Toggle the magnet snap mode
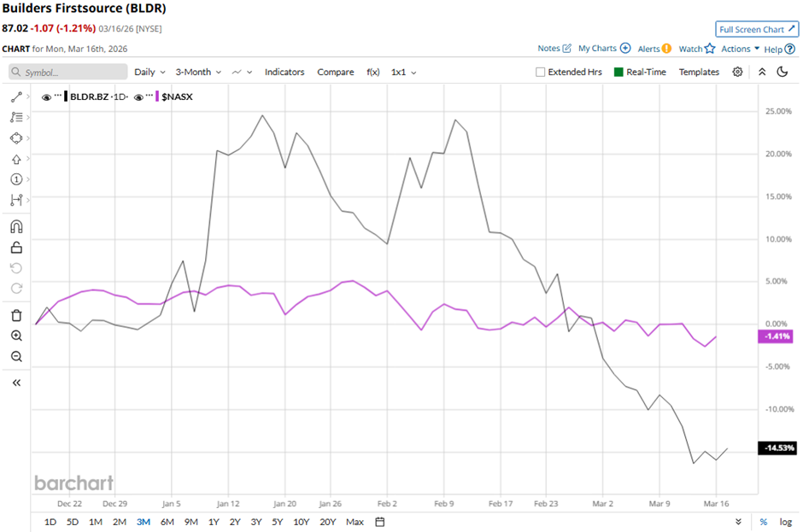803x532 pixels. click(16, 226)
